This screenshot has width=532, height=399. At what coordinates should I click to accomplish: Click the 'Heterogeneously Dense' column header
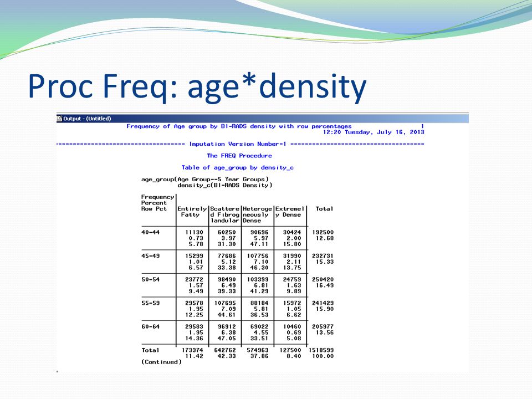[257, 215]
